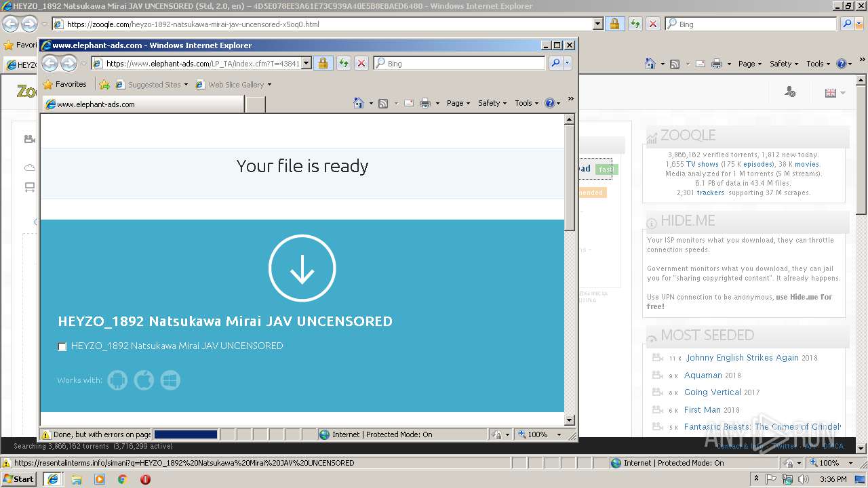Click popup Help question mark icon

pos(550,103)
